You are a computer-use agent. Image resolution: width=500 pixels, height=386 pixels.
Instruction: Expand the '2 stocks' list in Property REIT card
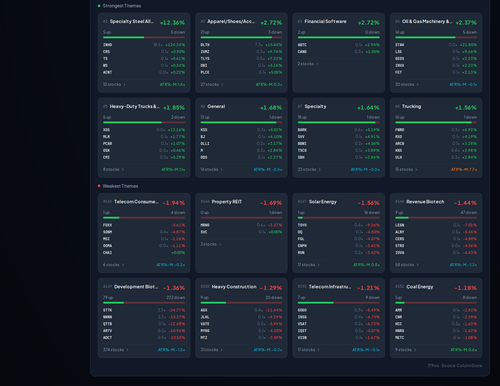pos(210,244)
